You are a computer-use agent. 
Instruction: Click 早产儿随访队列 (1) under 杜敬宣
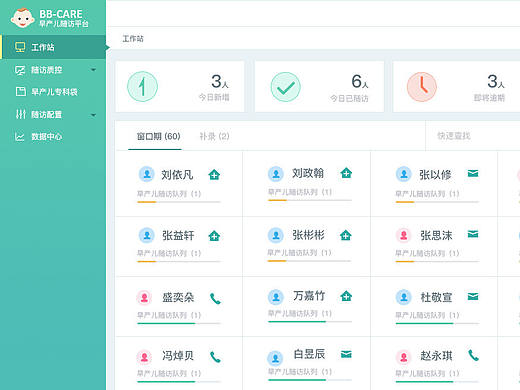pos(427,315)
